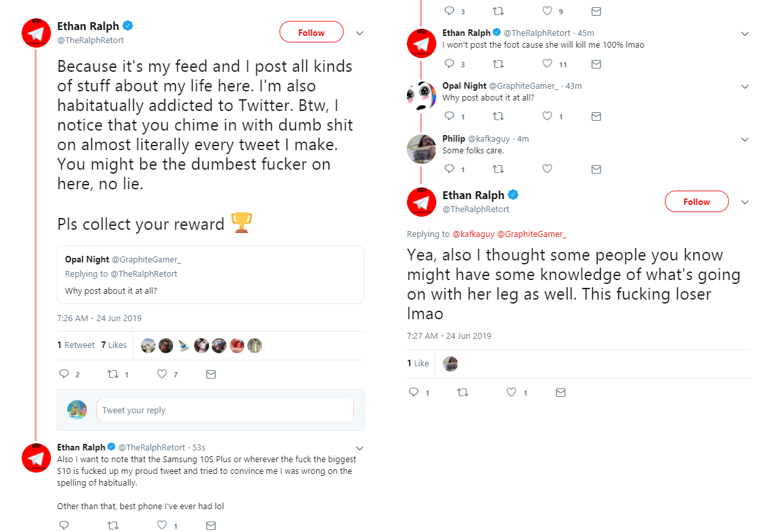Send main tweet via direct message envelope

point(211,375)
